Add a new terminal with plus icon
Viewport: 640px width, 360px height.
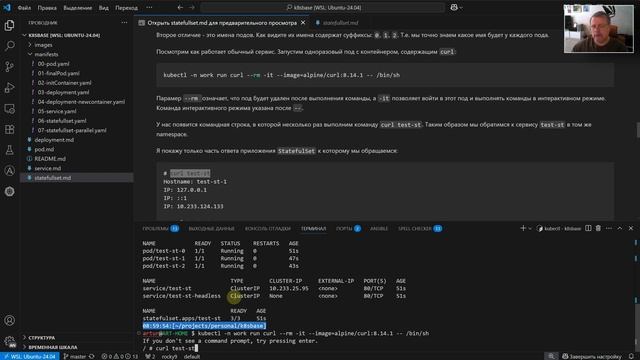(x=523, y=228)
